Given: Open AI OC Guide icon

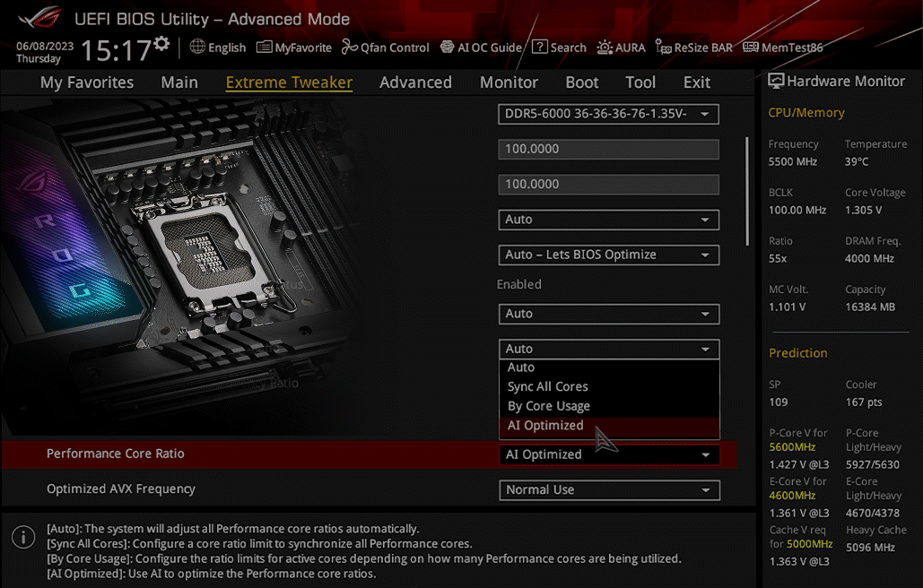Looking at the screenshot, I should point(448,47).
